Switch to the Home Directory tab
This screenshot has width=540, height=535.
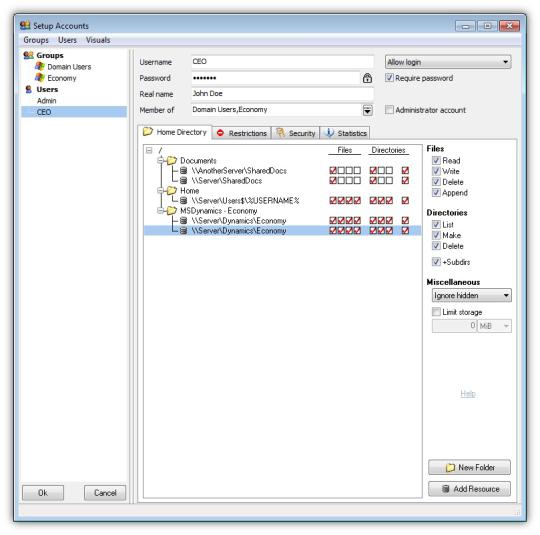coord(175,132)
